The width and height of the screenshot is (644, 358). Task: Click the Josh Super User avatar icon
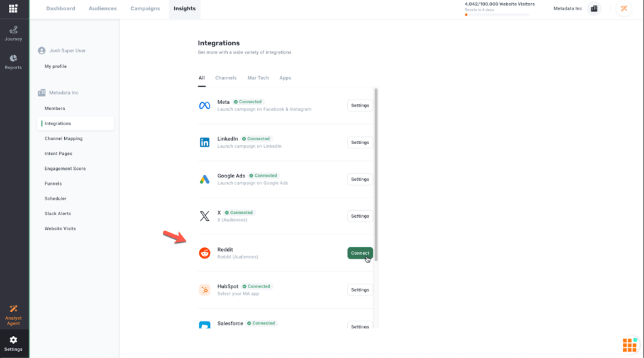pos(42,50)
